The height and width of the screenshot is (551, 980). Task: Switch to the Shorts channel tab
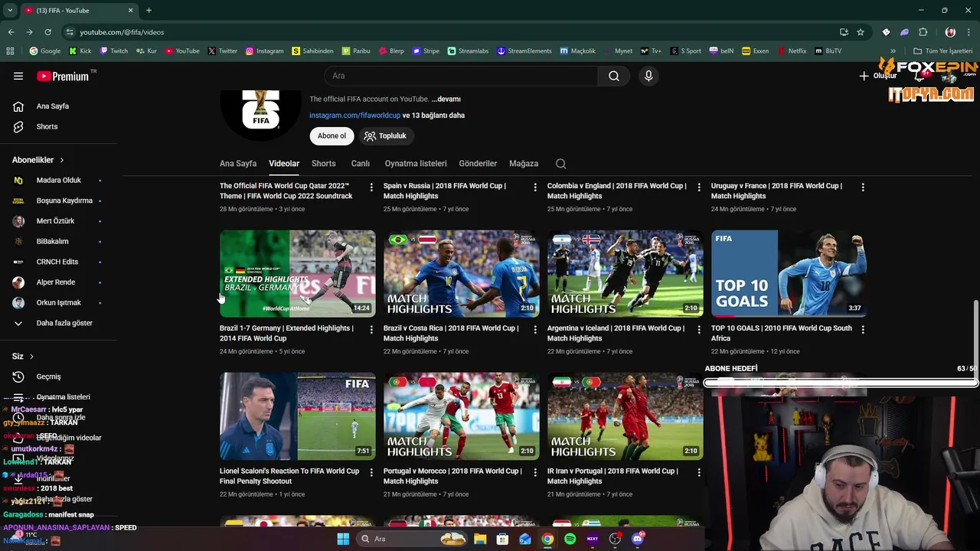click(x=324, y=164)
